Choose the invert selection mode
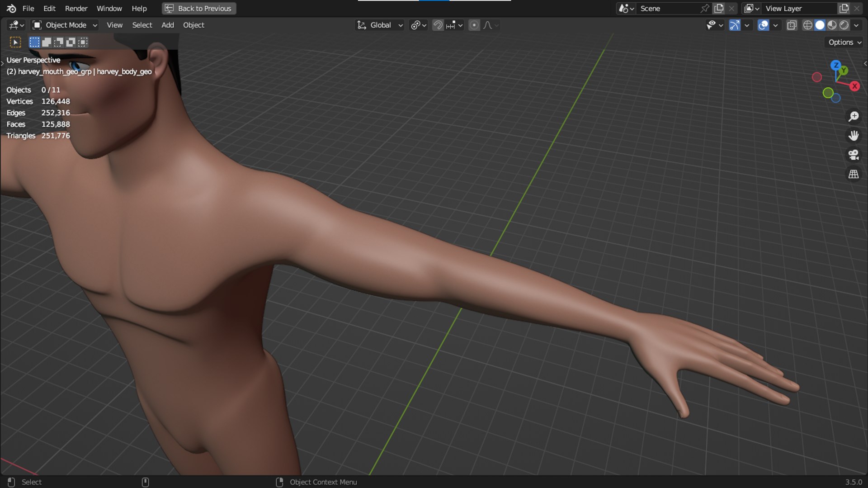This screenshot has width=868, height=488. (71, 42)
